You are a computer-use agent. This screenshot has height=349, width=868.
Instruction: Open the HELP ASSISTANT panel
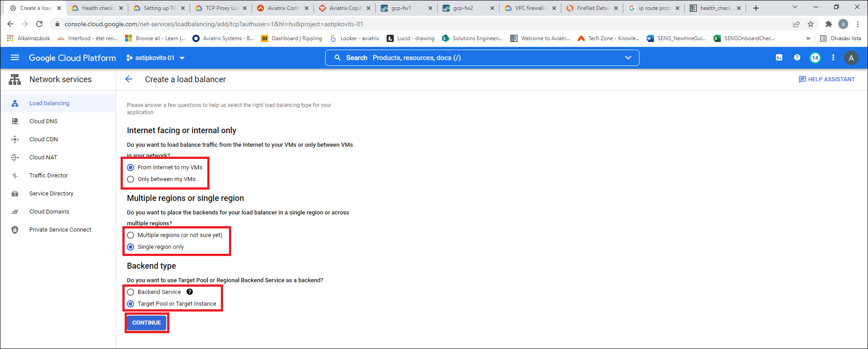pyautogui.click(x=826, y=79)
